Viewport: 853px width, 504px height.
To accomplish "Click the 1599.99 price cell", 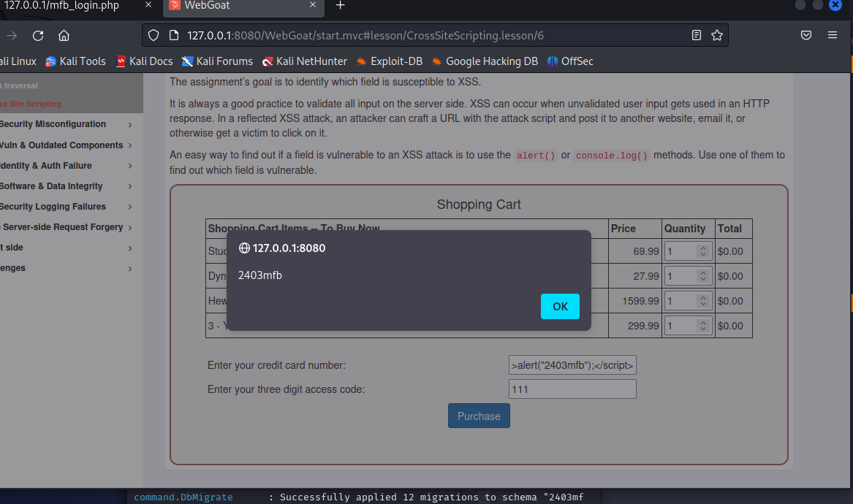I will (635, 301).
